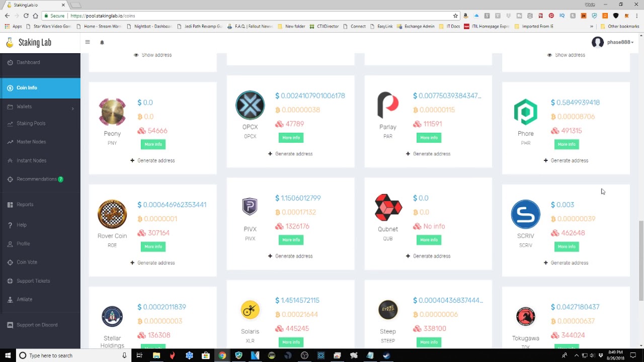Click the Steam icon on the taskbar

click(386, 355)
